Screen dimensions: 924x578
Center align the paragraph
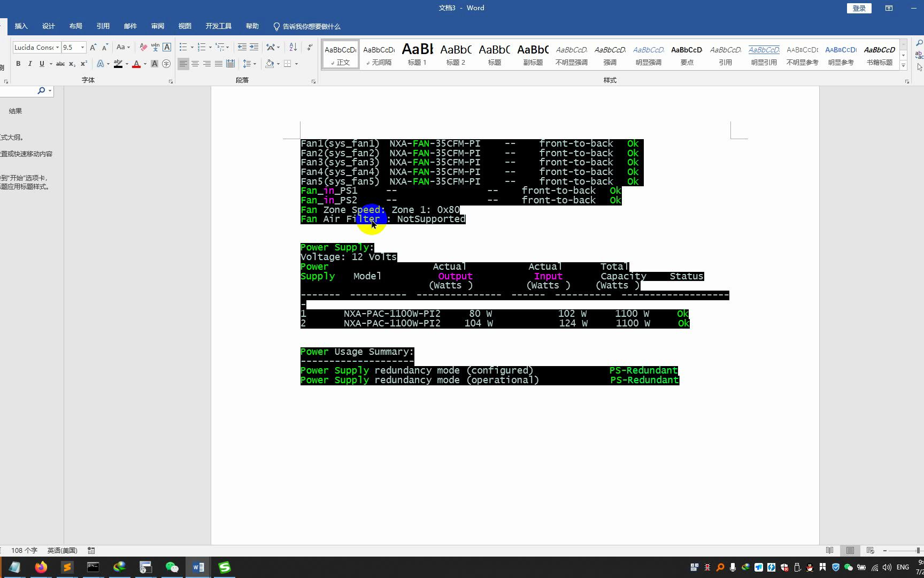(195, 64)
